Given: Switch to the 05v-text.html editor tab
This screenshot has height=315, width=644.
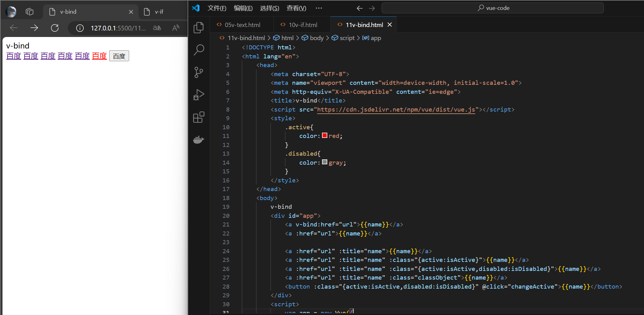Looking at the screenshot, I should [242, 25].
